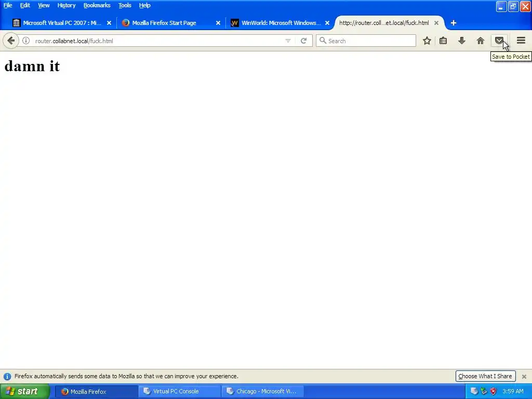Close the WinWorld tab

[x=327, y=23]
